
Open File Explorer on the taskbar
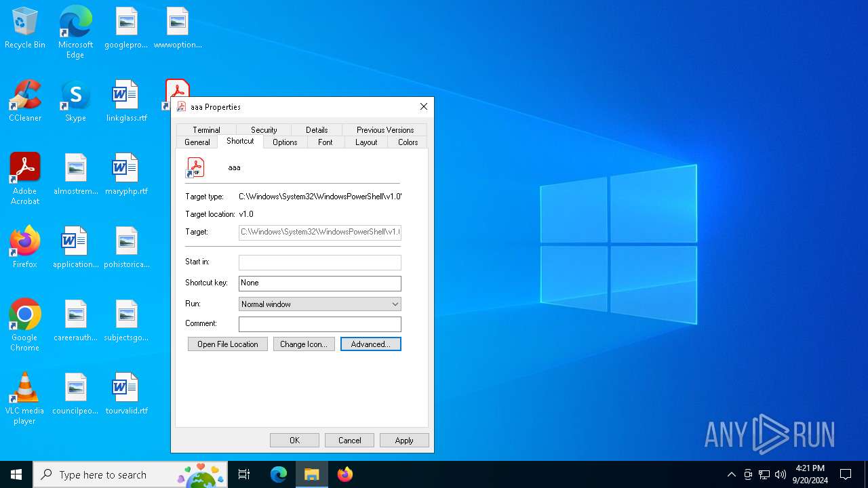[312, 474]
